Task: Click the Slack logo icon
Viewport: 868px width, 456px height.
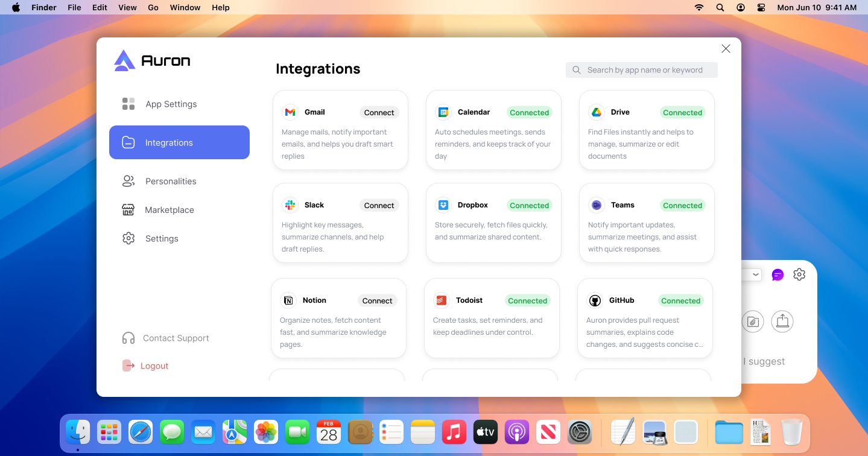Action: point(290,205)
